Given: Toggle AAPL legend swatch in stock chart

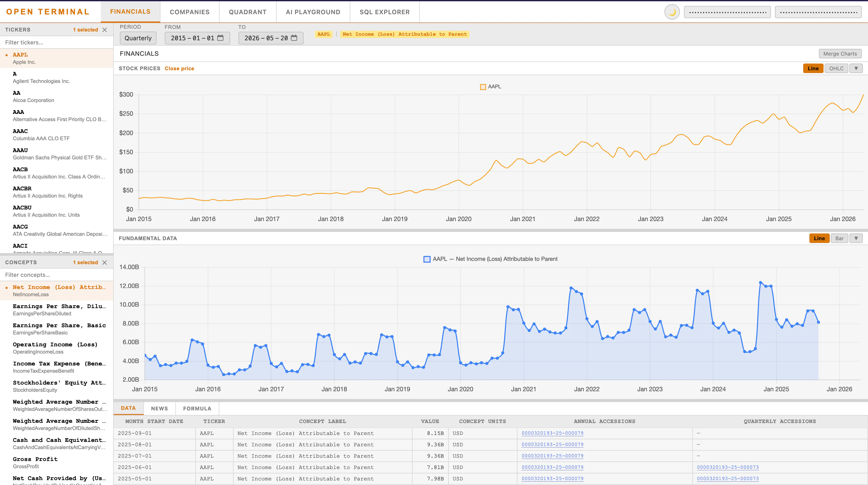Looking at the screenshot, I should (x=483, y=87).
